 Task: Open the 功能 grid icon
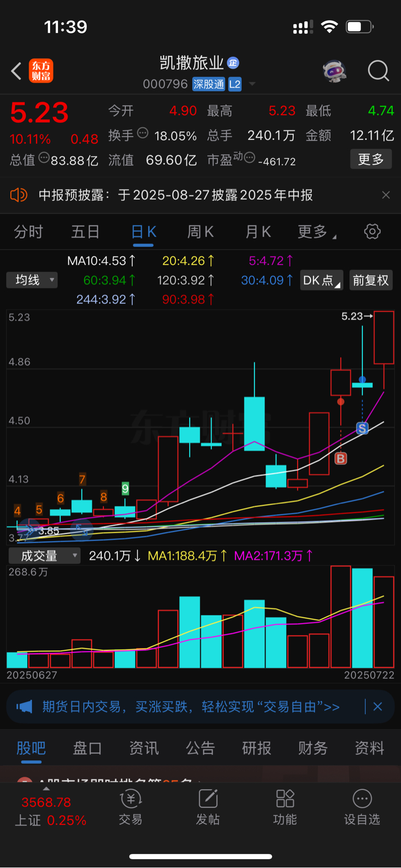pyautogui.click(x=285, y=799)
